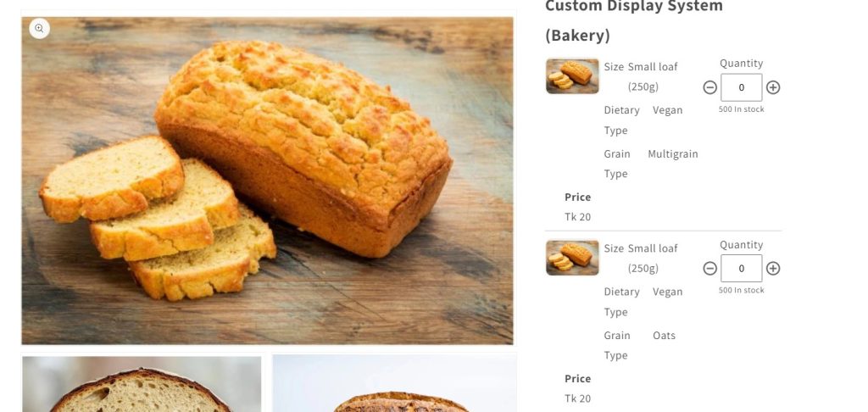The width and height of the screenshot is (868, 412).
Task: Select the Oats variant thumbnail image
Action: click(572, 258)
